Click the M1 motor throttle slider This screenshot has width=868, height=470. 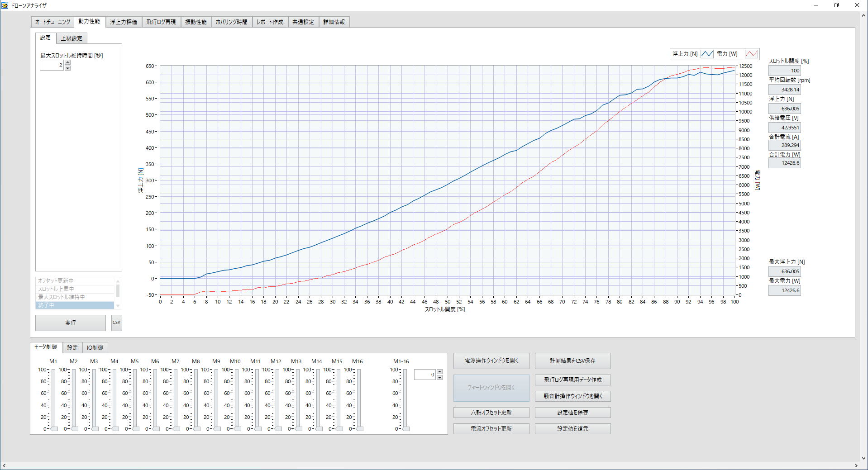pos(54,399)
